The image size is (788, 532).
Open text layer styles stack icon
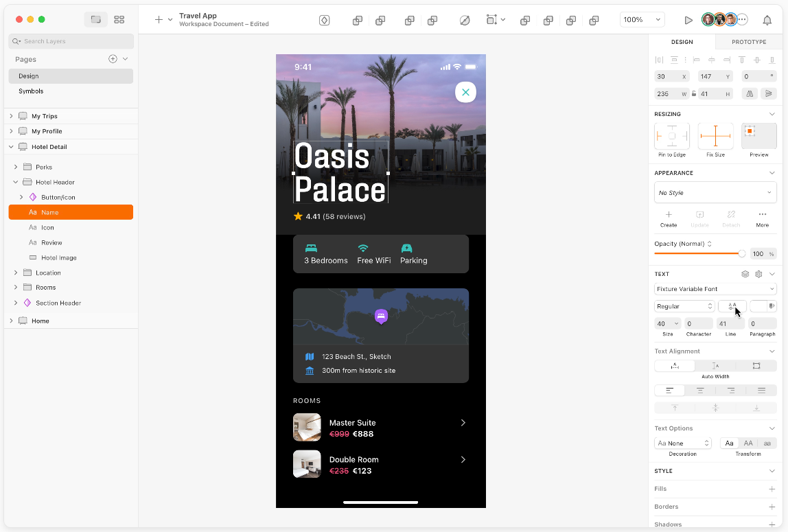click(745, 274)
